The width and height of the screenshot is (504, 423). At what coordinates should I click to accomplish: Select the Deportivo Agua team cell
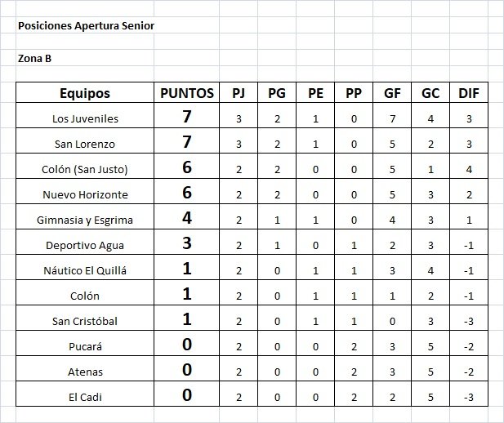(85, 242)
